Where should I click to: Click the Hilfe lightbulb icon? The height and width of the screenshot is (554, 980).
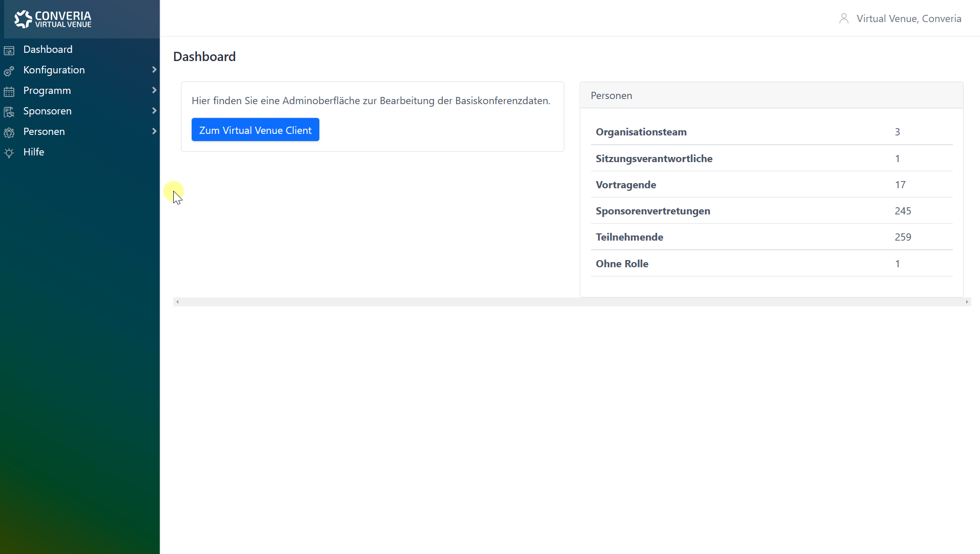(9, 153)
